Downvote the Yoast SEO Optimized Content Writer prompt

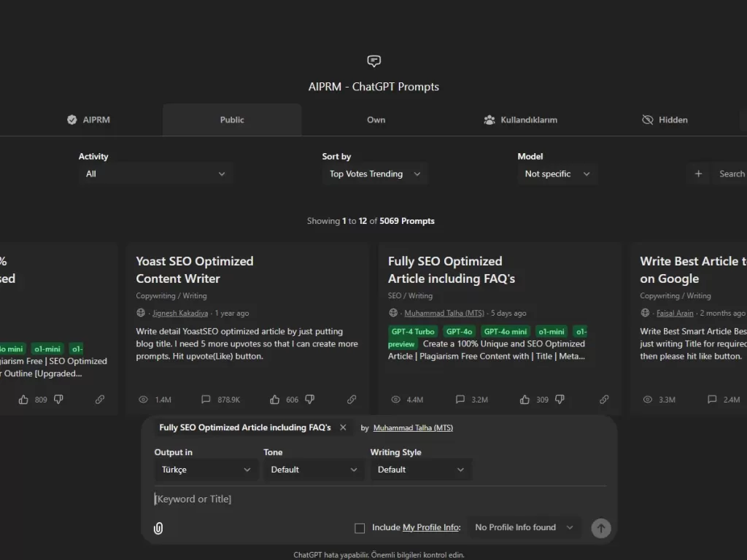[309, 400]
